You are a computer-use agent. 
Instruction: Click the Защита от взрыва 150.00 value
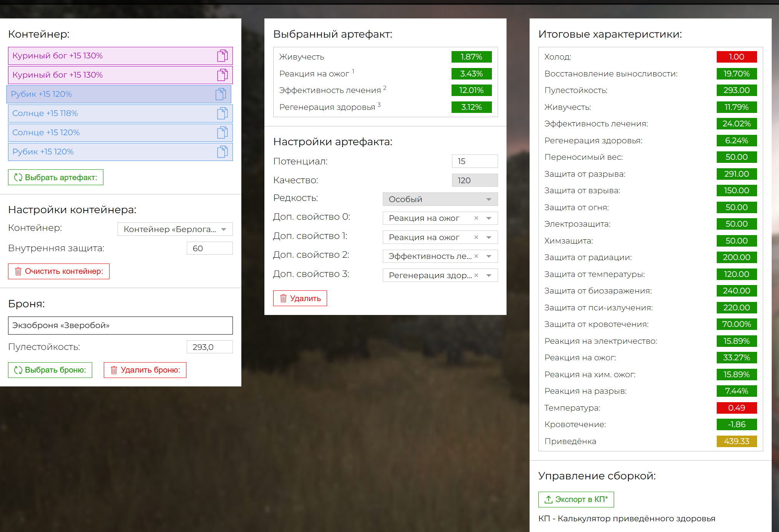pos(737,191)
